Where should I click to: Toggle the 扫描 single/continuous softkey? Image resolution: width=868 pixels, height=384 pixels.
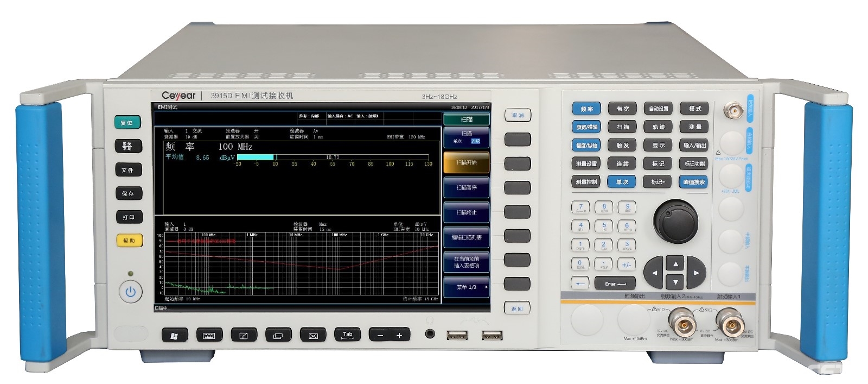(x=467, y=137)
